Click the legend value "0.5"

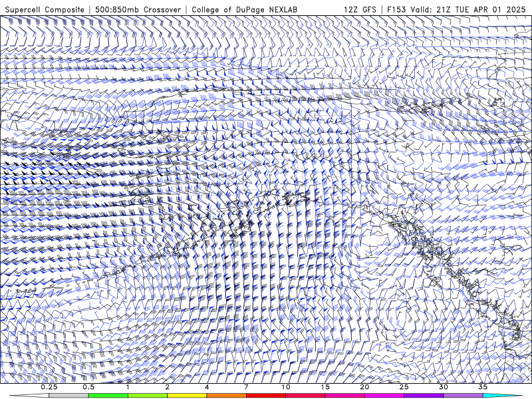[88, 387]
